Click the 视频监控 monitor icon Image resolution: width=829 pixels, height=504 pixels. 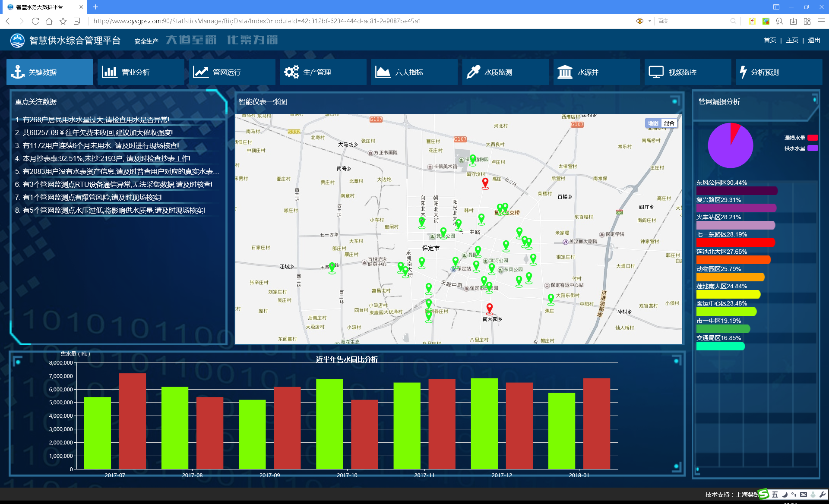point(656,72)
